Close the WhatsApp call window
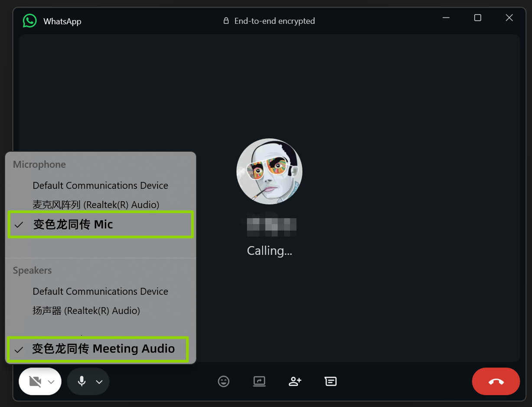This screenshot has width=532, height=407. [x=509, y=18]
